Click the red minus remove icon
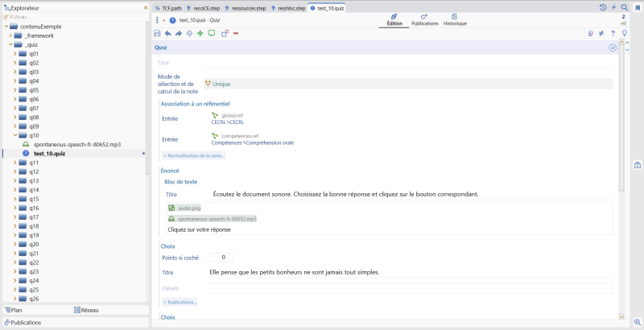644x330 pixels. point(236,33)
